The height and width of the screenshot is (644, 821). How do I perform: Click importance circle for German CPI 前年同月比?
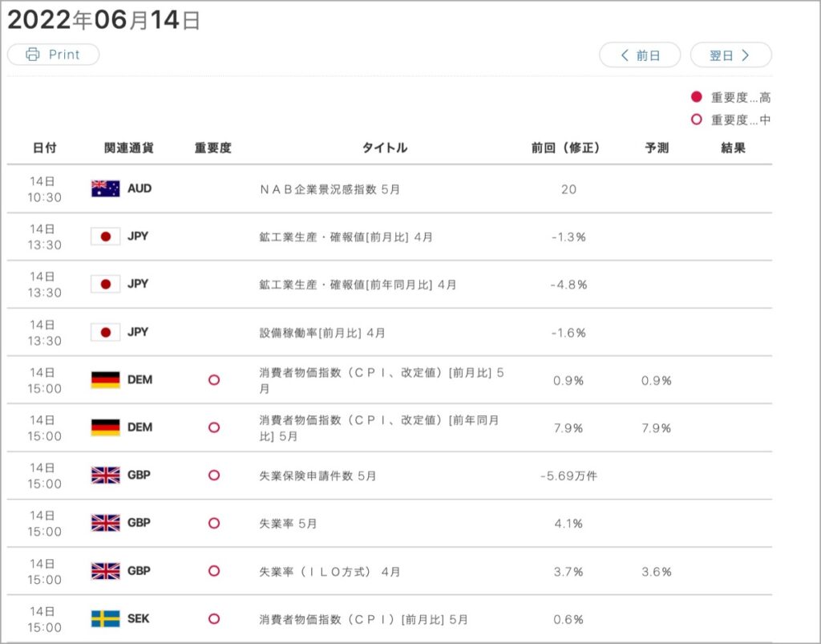(x=213, y=427)
